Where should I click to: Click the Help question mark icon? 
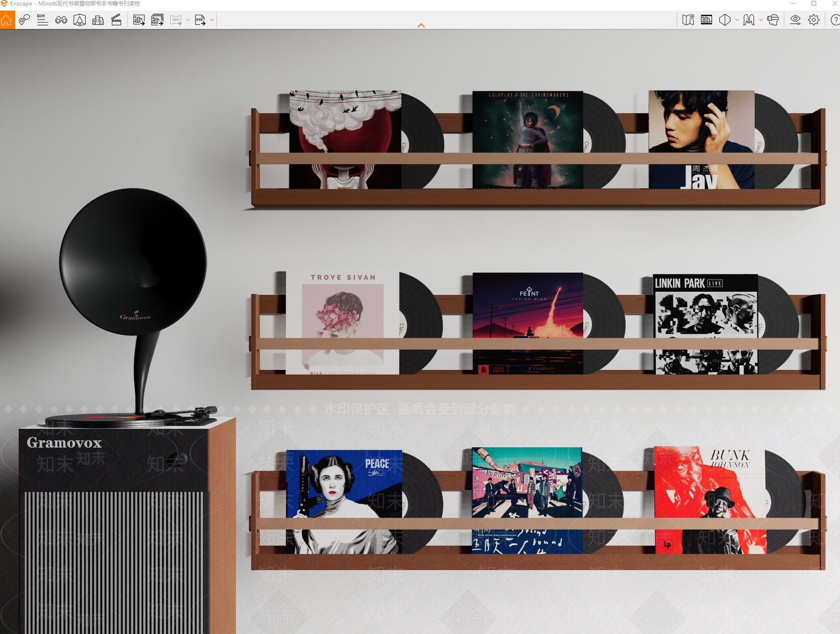tap(835, 20)
